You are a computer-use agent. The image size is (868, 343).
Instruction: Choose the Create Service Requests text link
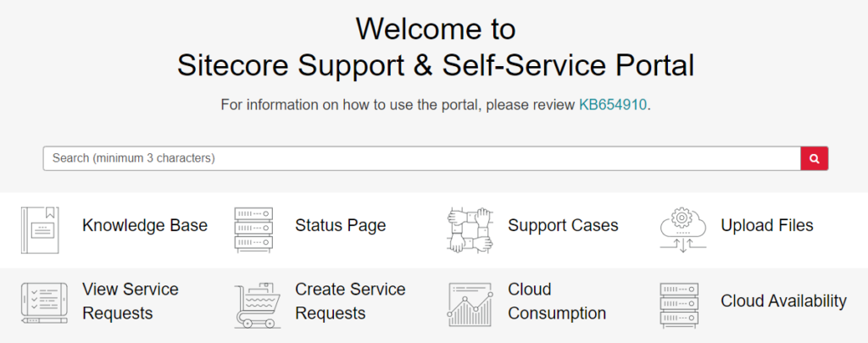tap(350, 301)
